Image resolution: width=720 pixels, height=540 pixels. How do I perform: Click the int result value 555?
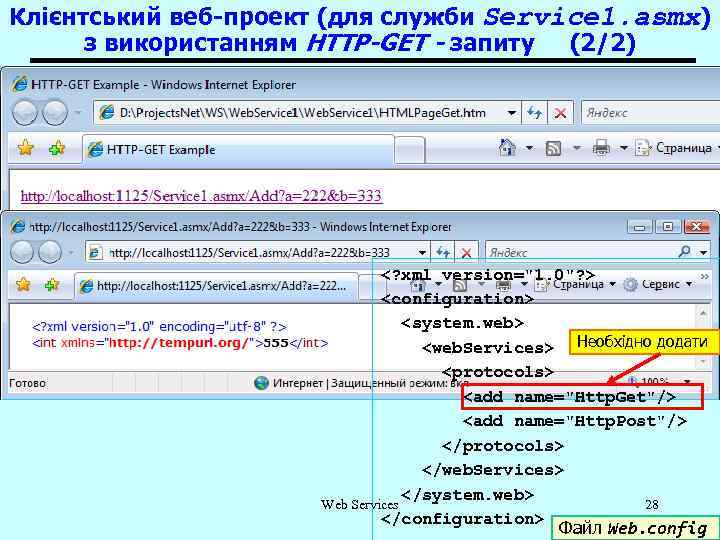(x=276, y=343)
